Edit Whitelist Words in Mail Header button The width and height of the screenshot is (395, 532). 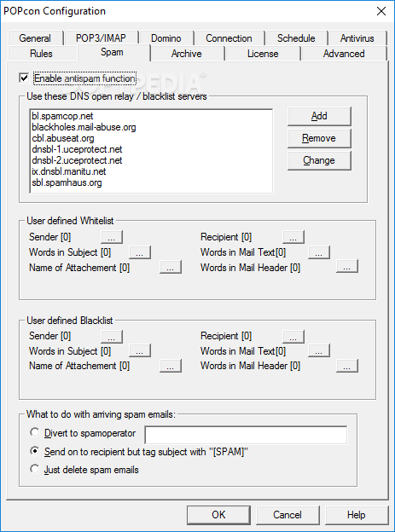[x=347, y=267]
